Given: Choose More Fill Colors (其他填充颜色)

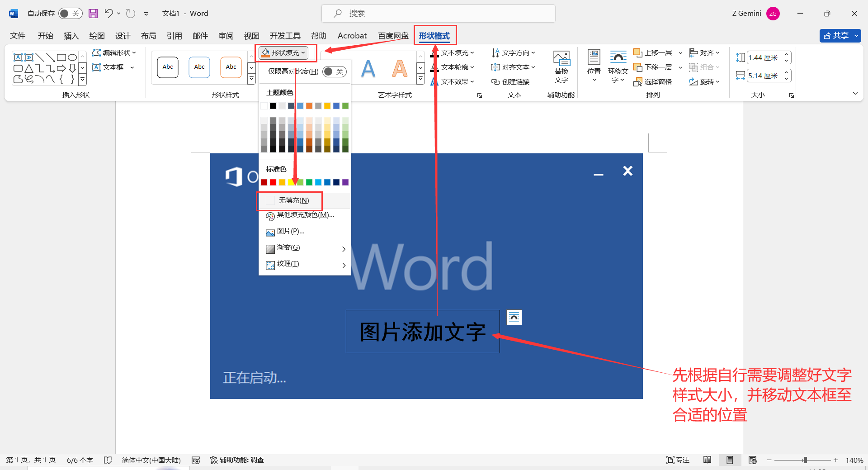Looking at the screenshot, I should pos(305,215).
